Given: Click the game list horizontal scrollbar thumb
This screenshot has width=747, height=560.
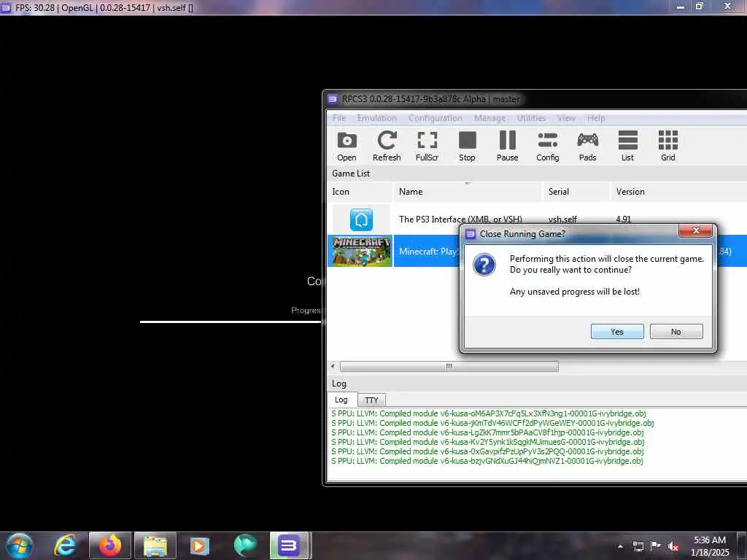Looking at the screenshot, I should 449,366.
